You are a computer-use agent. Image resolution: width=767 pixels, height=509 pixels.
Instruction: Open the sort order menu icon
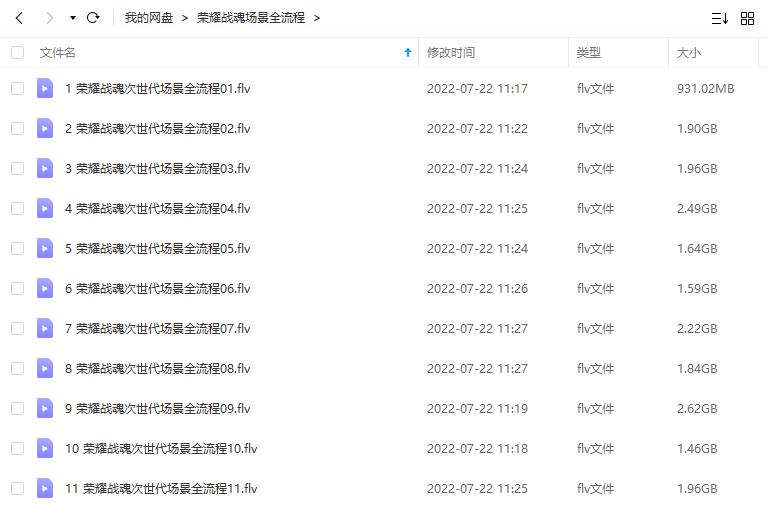pos(720,19)
